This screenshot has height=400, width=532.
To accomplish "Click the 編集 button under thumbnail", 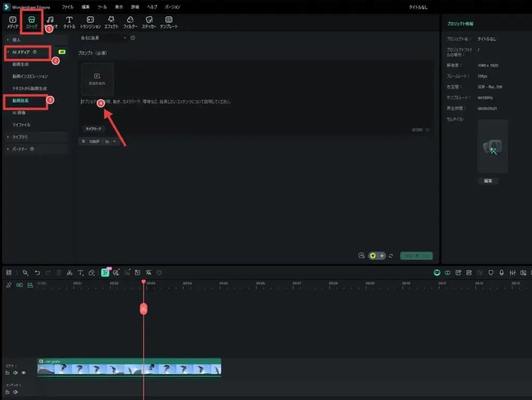I will (488, 181).
